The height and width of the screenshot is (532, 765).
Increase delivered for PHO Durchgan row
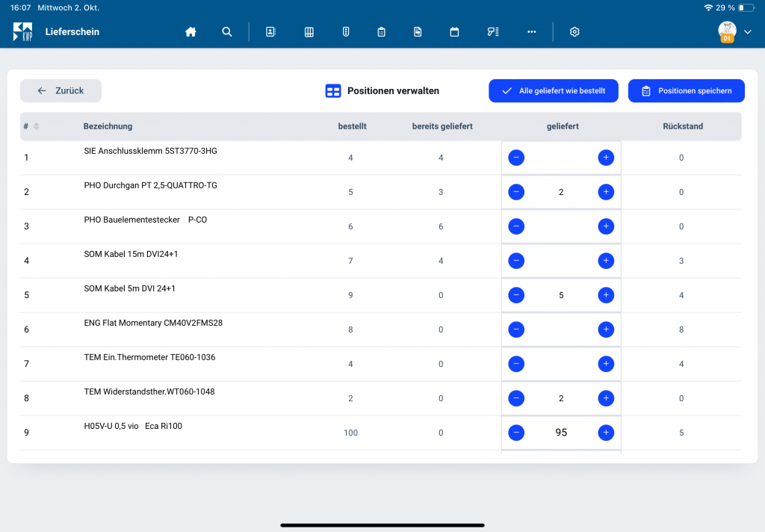tap(606, 192)
